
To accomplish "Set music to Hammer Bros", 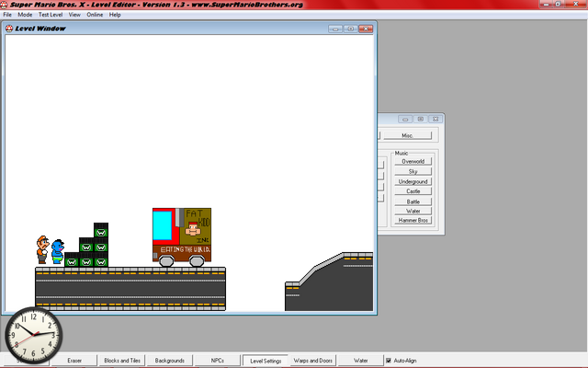I will (x=413, y=221).
